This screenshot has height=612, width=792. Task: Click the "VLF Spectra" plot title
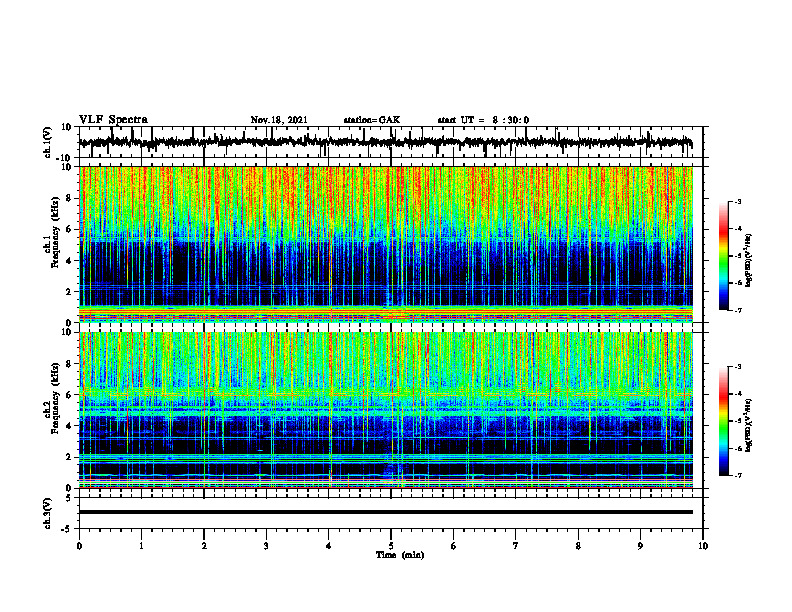(113, 120)
